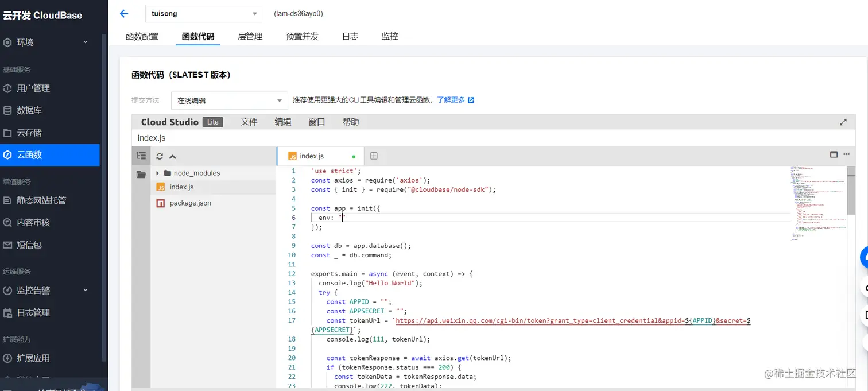Open 内容审核 in the sidebar
The width and height of the screenshot is (868, 391).
[50, 223]
